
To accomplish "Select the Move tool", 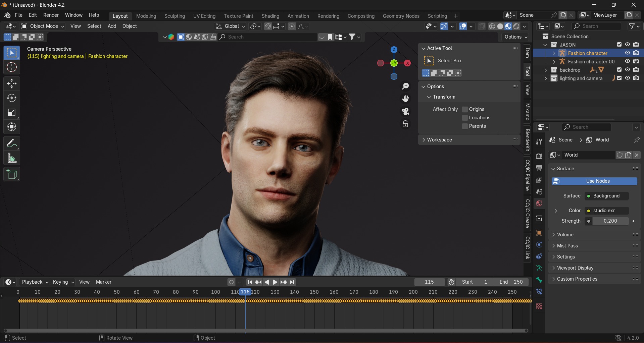I will (x=12, y=83).
